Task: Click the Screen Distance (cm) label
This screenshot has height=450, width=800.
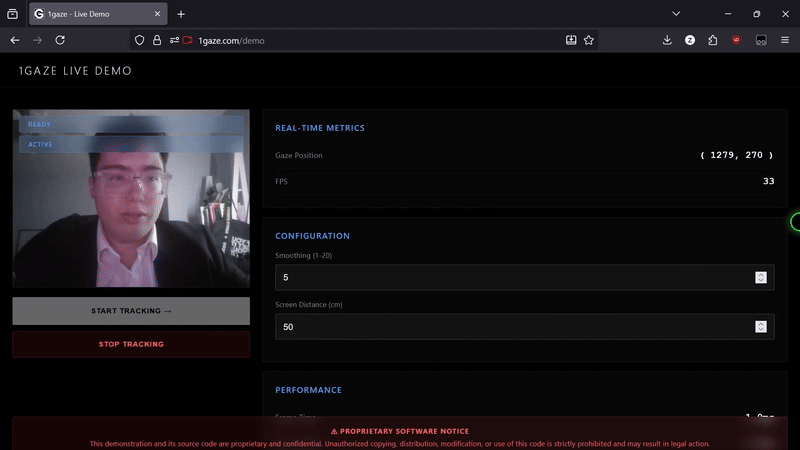Action: click(309, 305)
